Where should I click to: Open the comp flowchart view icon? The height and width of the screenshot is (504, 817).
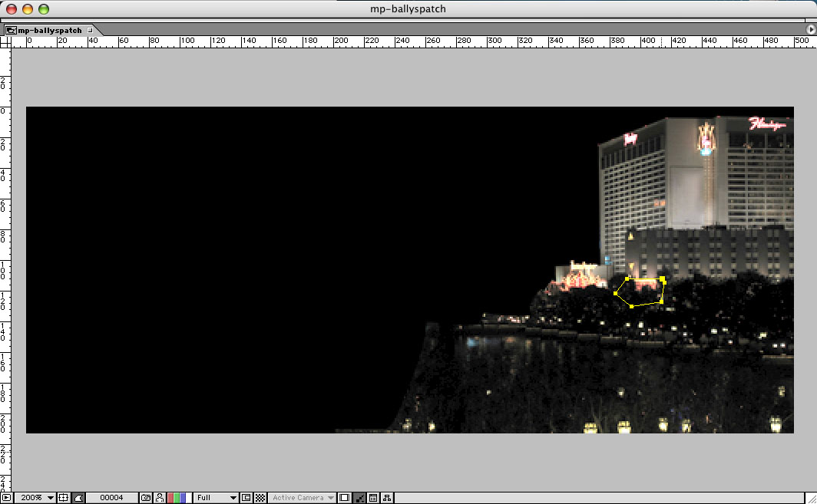[x=387, y=498]
